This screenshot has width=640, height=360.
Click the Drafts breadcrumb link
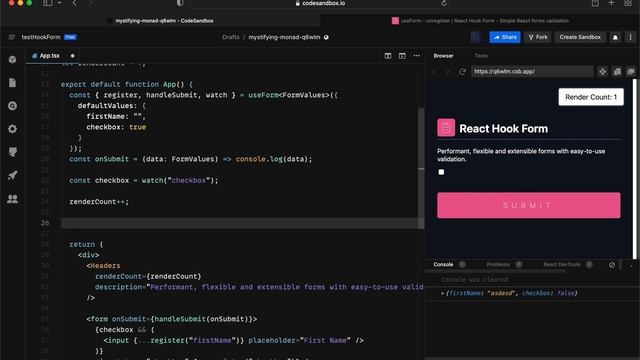231,37
